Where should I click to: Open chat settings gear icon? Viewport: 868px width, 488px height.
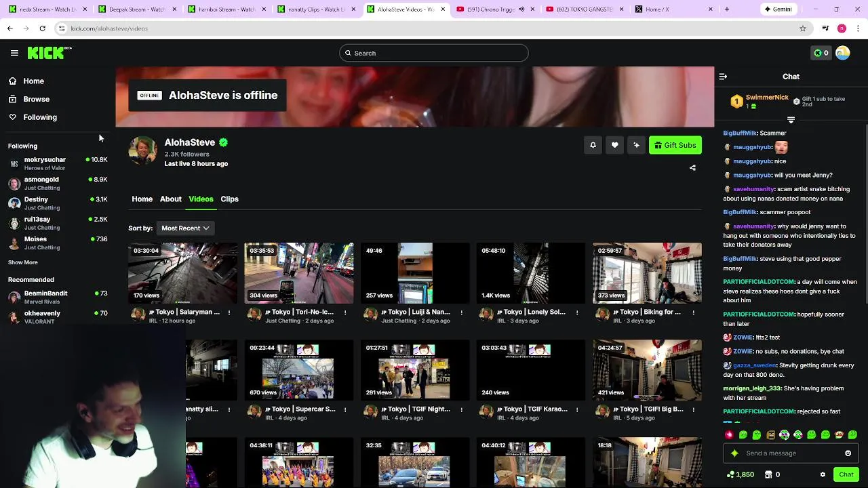point(823,474)
